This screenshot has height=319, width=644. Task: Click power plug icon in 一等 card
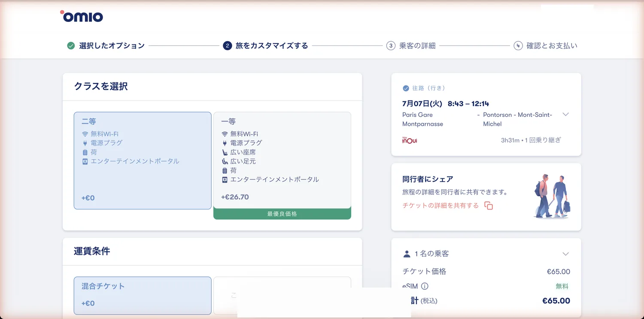225,143
